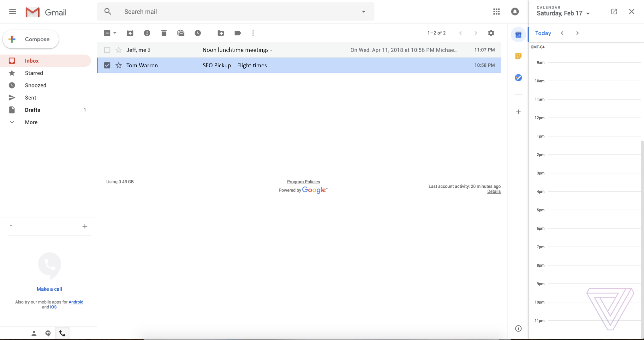Snooze the selected email
The height and width of the screenshot is (340, 644).
tap(198, 33)
